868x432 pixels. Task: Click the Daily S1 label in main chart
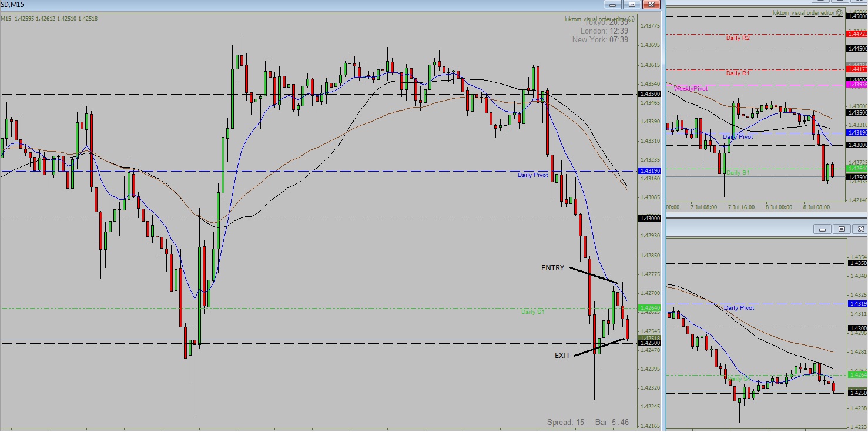(x=532, y=312)
